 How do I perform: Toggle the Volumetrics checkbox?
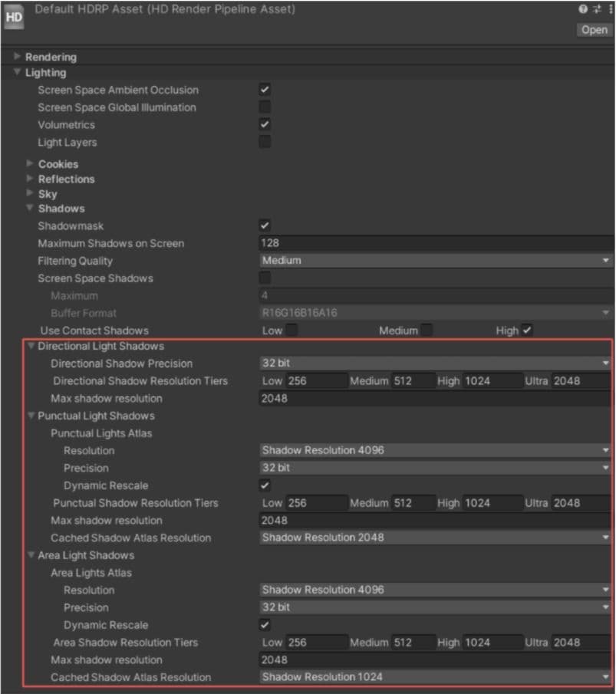pos(265,124)
